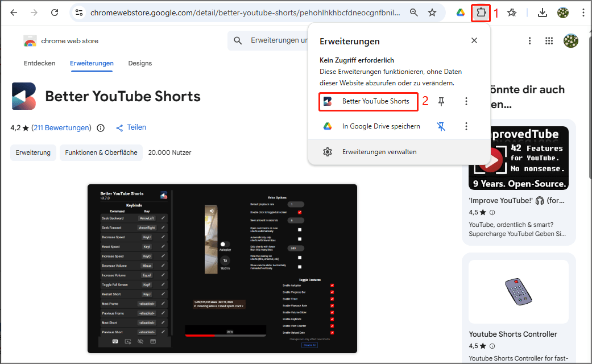This screenshot has width=592, height=364.
Task: Open the three-dot menu beside In Google Drive speichern
Action: pyautogui.click(x=466, y=126)
